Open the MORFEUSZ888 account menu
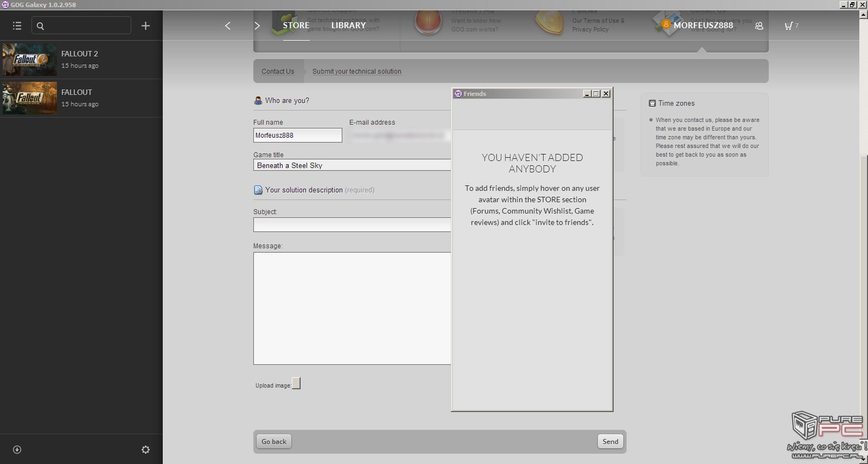868x464 pixels. pos(703,25)
